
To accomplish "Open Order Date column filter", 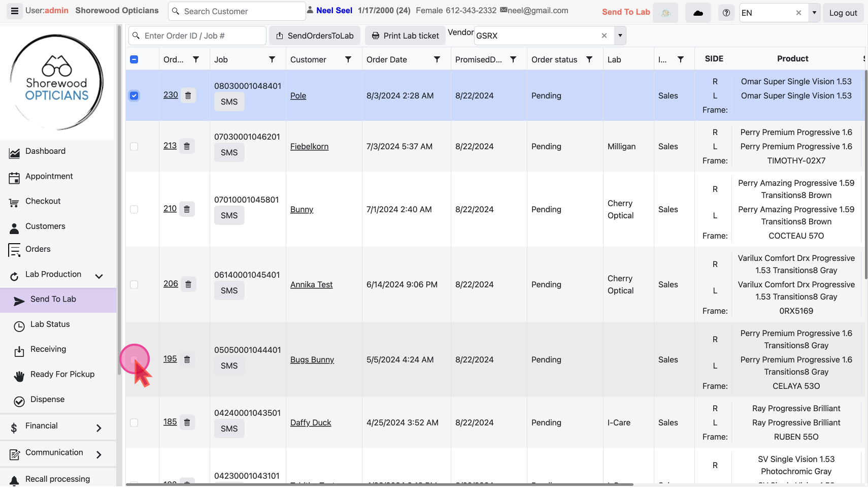I will point(437,59).
